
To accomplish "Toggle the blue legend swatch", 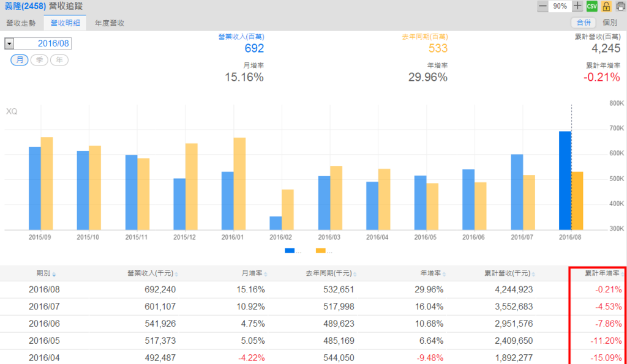I will pyautogui.click(x=290, y=251).
